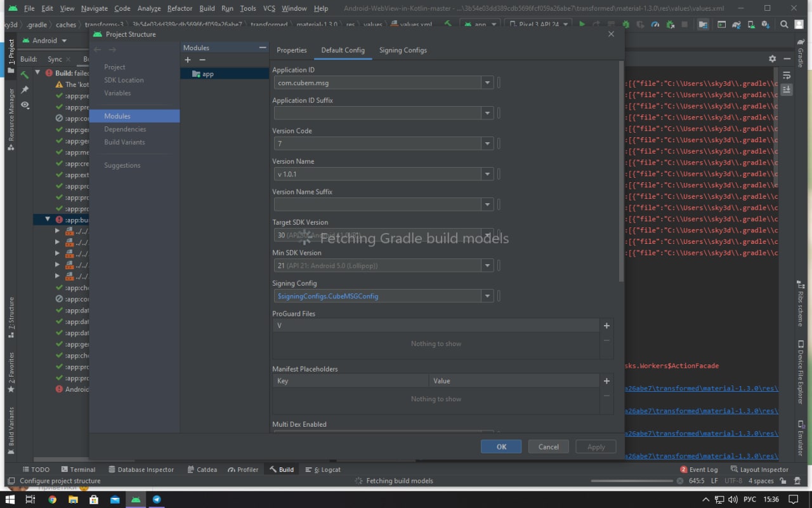The width and height of the screenshot is (812, 508).
Task: Select the Sync tab in Build panel
Action: click(55, 59)
